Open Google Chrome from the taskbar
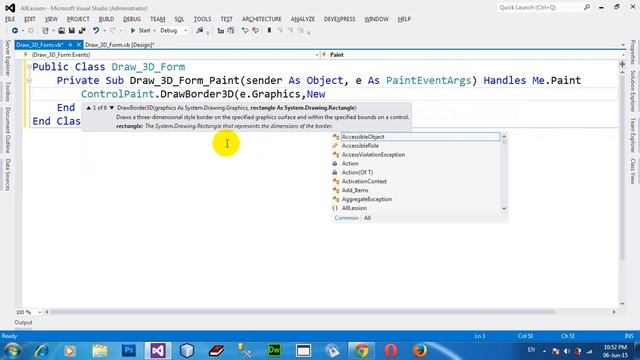 [361, 351]
